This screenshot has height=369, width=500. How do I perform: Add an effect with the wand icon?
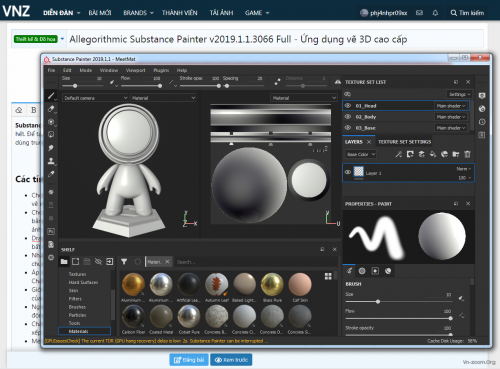399,154
